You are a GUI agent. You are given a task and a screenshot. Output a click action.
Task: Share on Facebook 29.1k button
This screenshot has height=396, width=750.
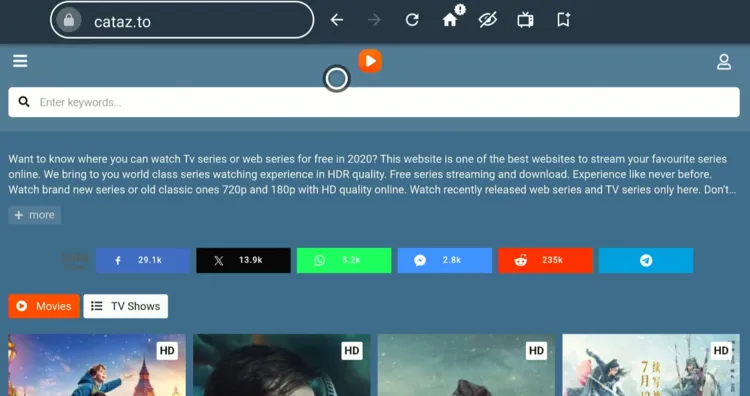[143, 260]
